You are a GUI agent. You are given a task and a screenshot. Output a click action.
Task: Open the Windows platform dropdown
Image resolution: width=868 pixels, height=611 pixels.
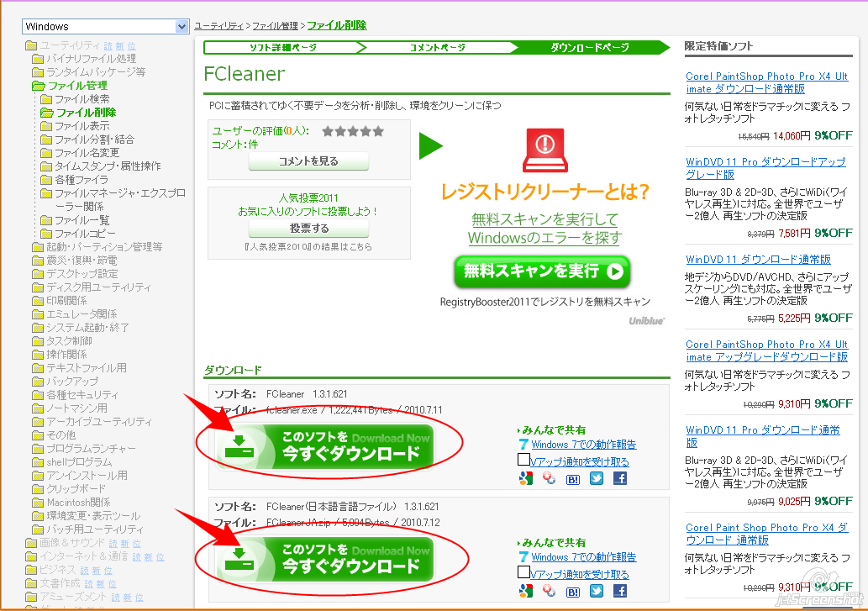pyautogui.click(x=106, y=26)
